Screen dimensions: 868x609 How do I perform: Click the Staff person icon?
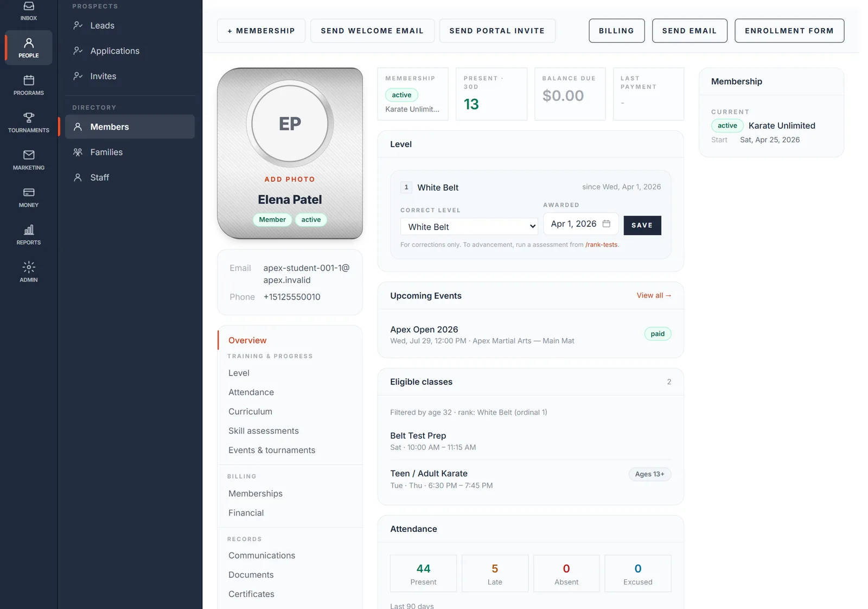pyautogui.click(x=78, y=177)
